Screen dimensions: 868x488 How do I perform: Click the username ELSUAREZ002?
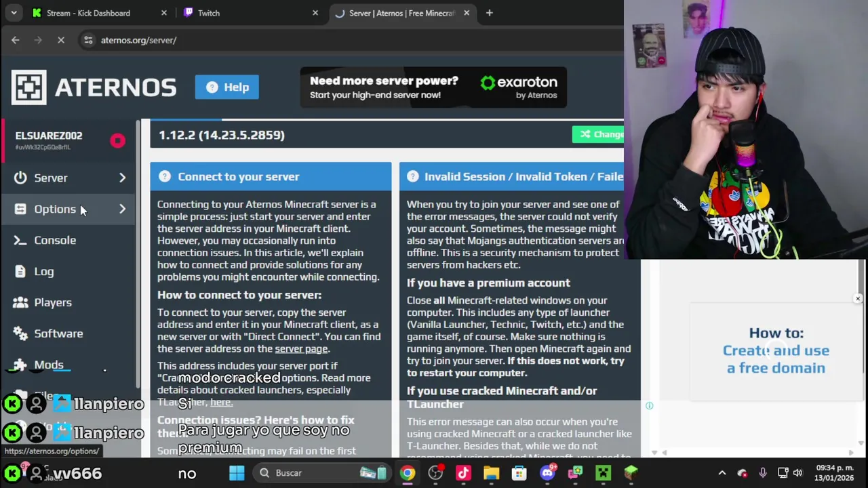(x=49, y=136)
